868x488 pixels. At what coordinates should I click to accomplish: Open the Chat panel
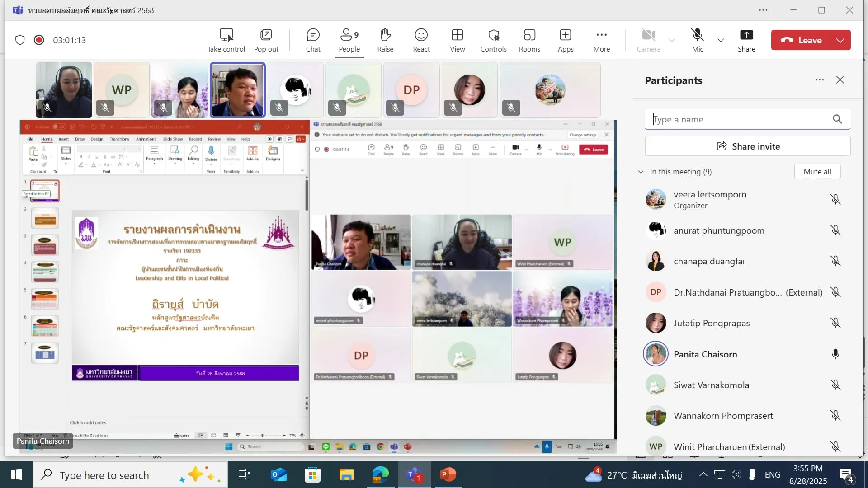(x=313, y=40)
